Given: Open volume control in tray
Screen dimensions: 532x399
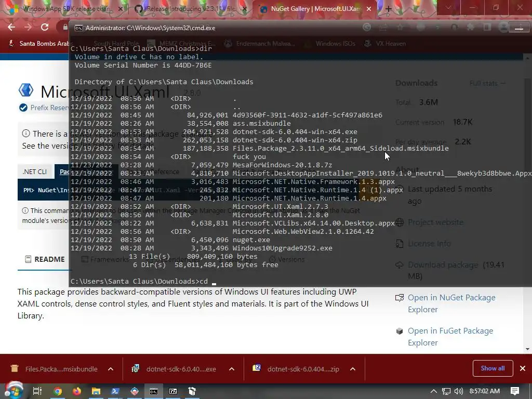Looking at the screenshot, I should pyautogui.click(x=458, y=391).
